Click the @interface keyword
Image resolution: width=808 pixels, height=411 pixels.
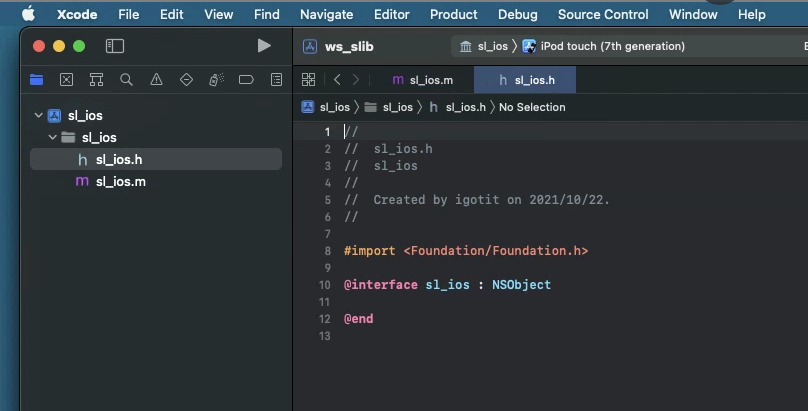pyautogui.click(x=381, y=285)
